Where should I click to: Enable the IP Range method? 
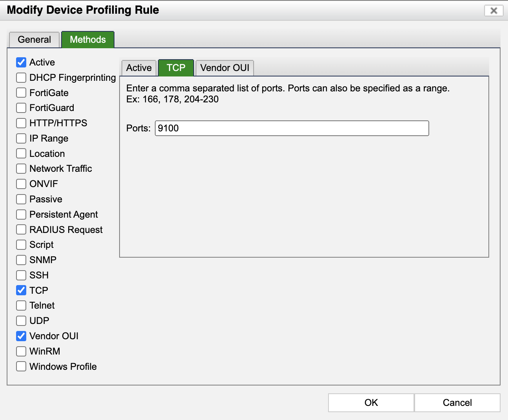[21, 138]
